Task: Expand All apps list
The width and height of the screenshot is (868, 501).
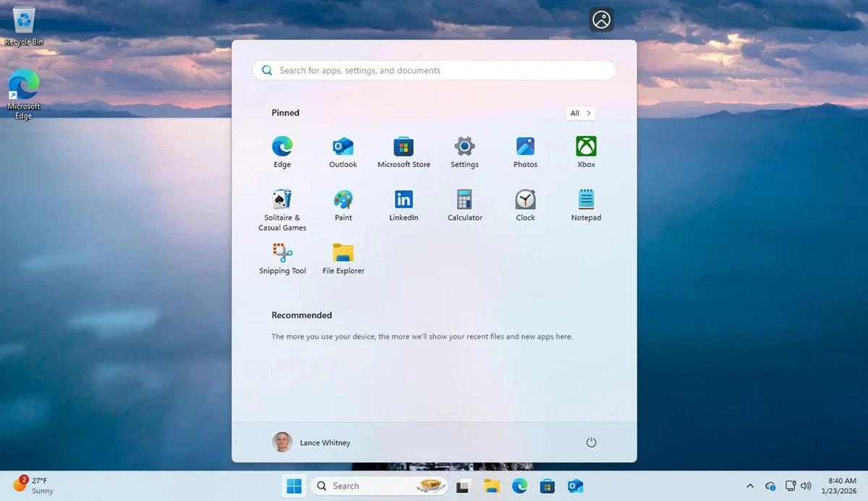Action: [x=581, y=113]
